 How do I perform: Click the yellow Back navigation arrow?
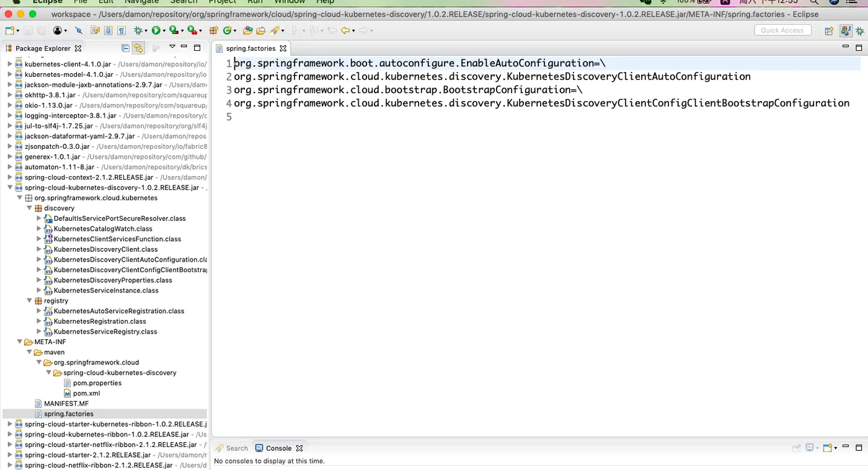point(345,30)
